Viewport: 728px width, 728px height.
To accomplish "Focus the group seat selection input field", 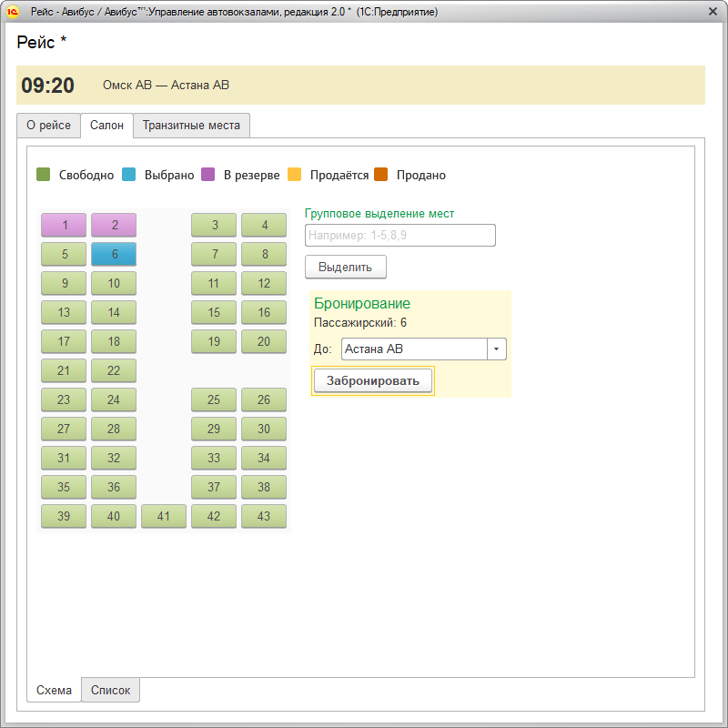I will [x=399, y=236].
